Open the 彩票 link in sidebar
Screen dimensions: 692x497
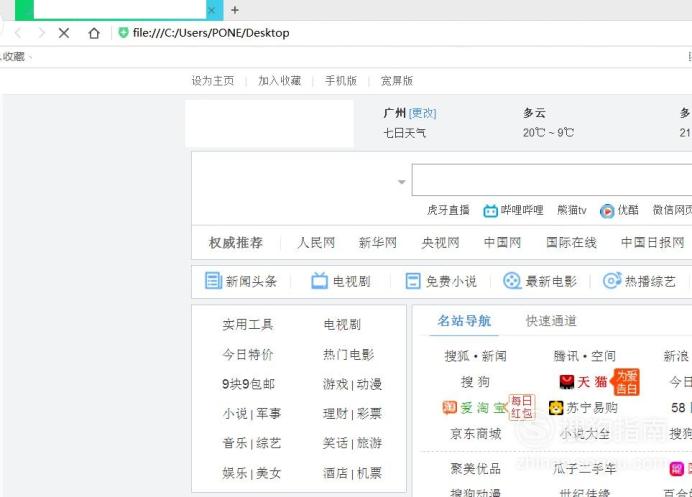point(369,414)
